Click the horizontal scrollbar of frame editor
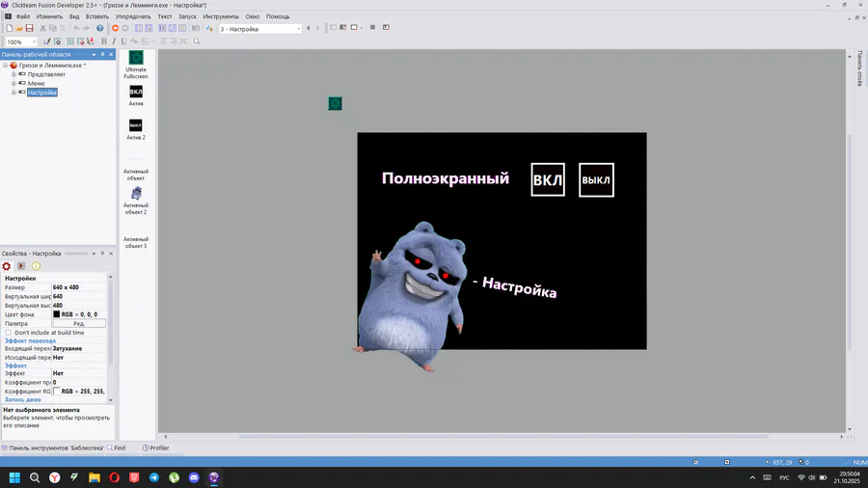The height and width of the screenshot is (488, 868). [503, 437]
